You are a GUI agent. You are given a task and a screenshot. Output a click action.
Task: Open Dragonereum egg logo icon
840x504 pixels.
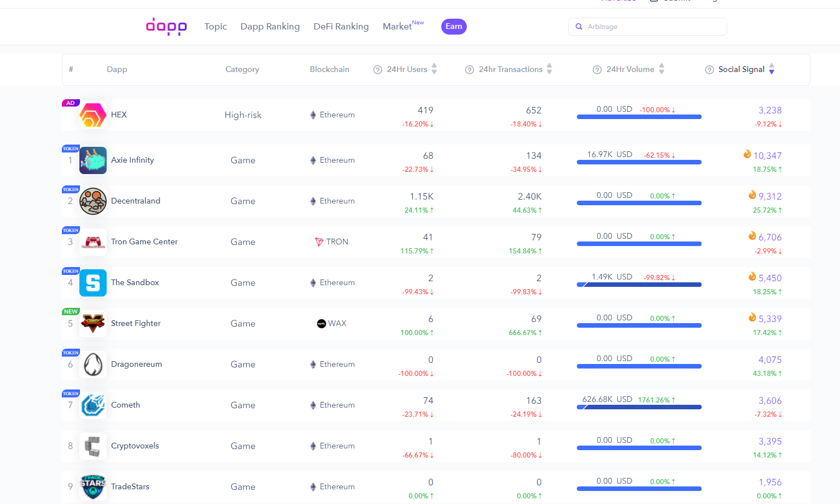93,365
